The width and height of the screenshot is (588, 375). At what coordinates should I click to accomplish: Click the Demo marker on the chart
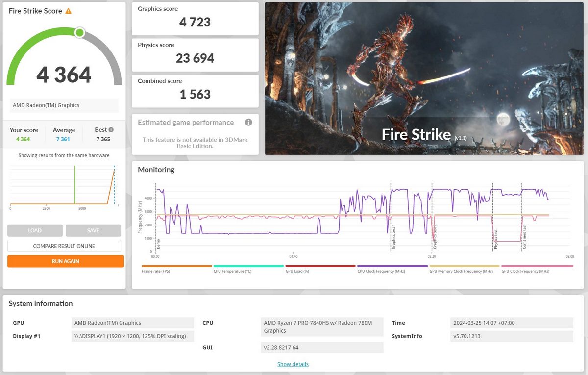click(158, 244)
